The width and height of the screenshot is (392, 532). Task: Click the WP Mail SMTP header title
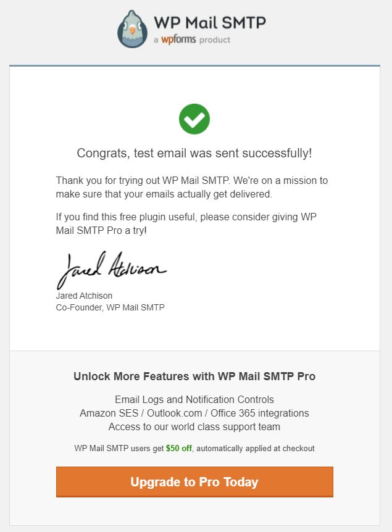(210, 23)
